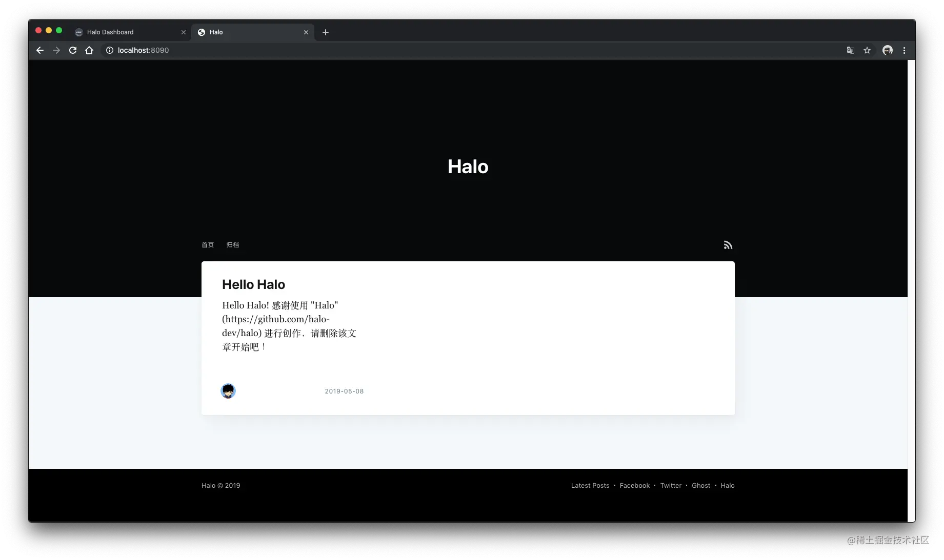Click the Halo site title

(x=468, y=167)
